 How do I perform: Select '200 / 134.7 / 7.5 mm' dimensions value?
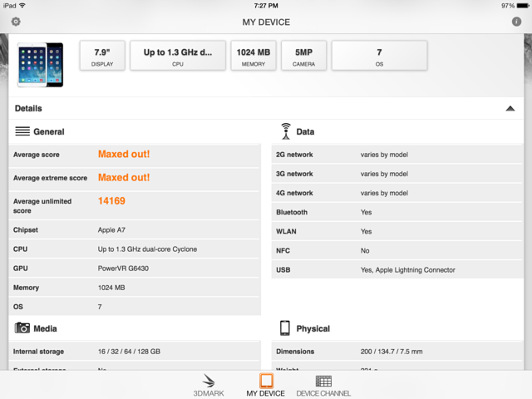(x=392, y=352)
